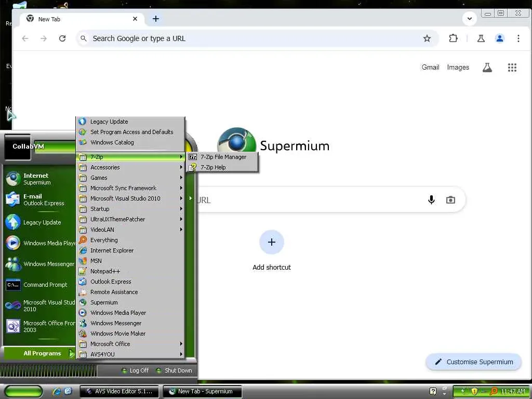Open Legacy Update in Start menu left pane

click(39, 222)
